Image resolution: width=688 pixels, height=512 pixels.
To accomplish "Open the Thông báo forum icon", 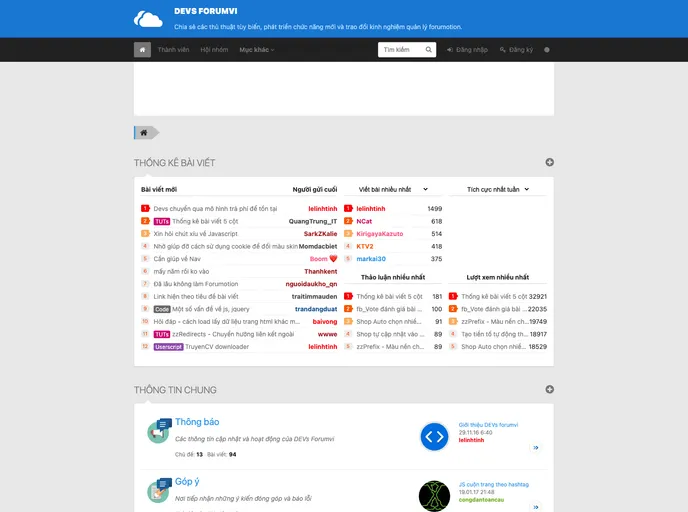I will 159,431.
